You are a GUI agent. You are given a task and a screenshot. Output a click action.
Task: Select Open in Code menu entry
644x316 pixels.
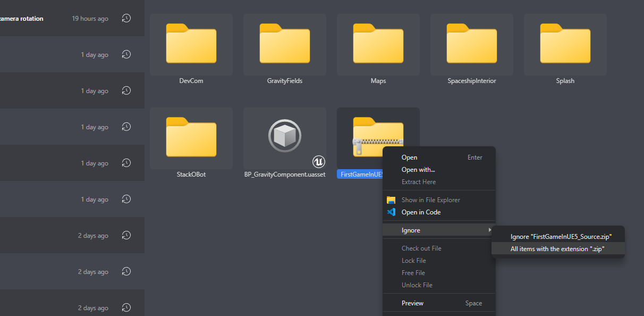(439, 212)
